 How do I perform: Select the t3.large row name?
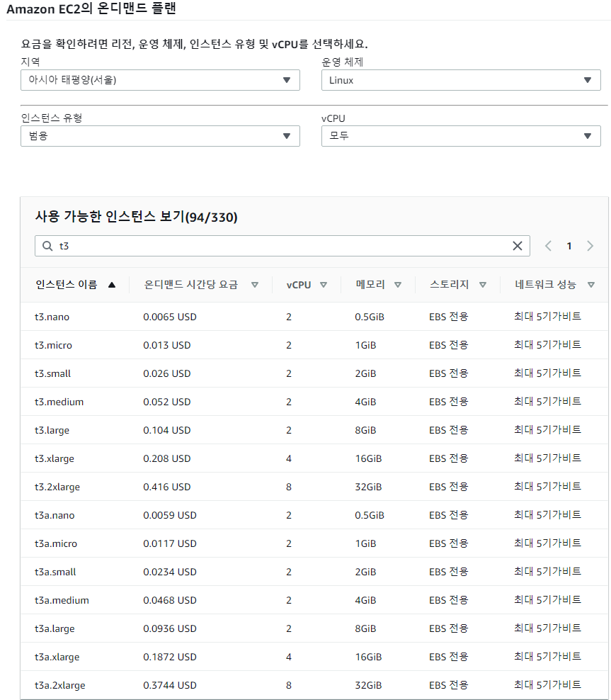(52, 430)
